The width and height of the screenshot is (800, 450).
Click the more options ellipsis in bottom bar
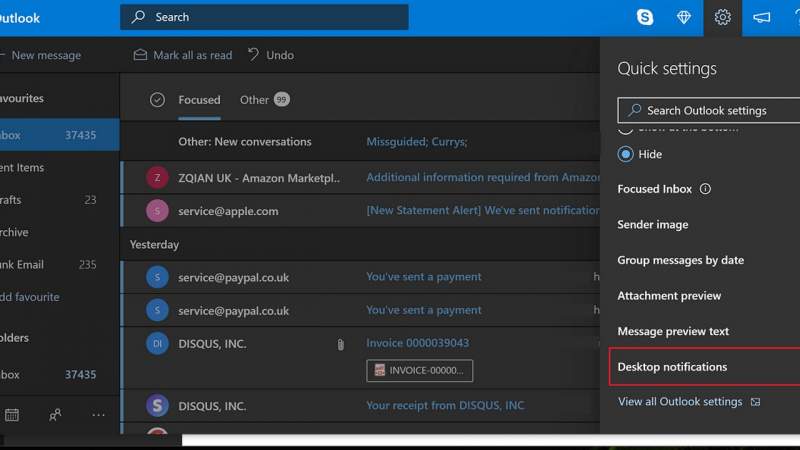click(98, 415)
